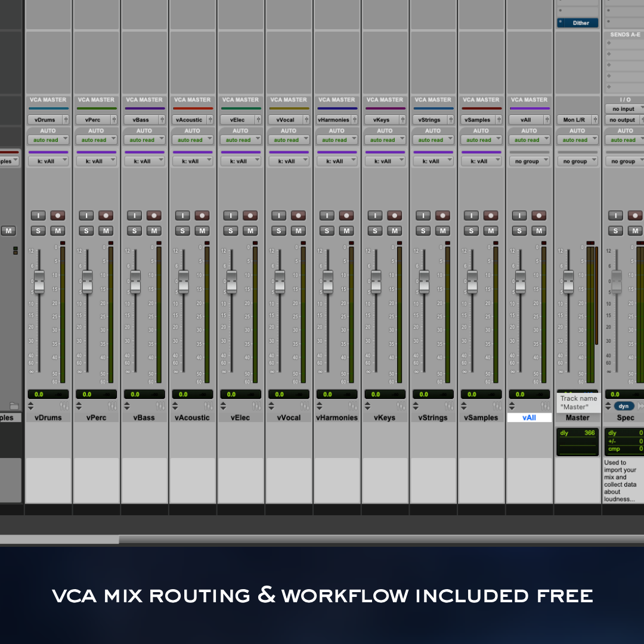This screenshot has height=644, width=644.
Task: Solo the vElec track
Action: coord(231,231)
